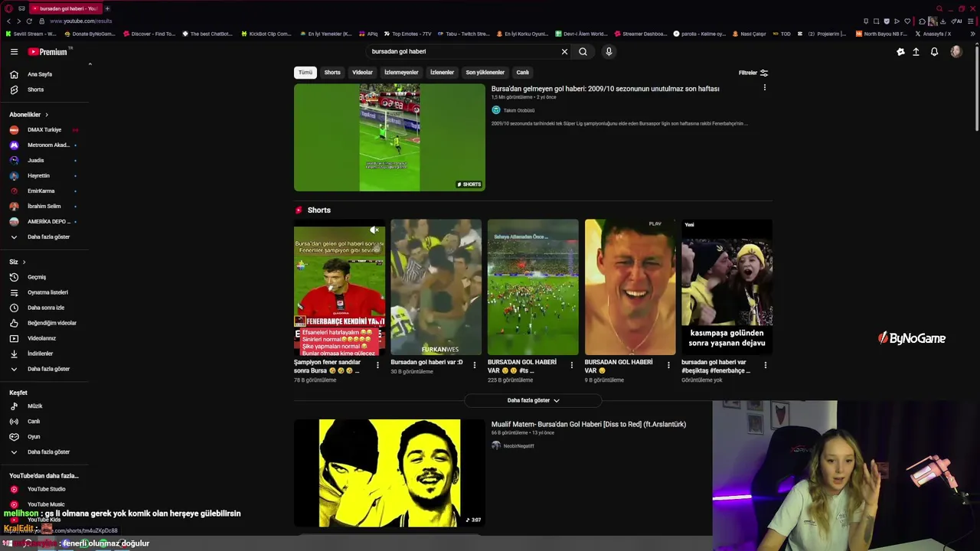Open the YouTube create icon
Viewport: 980px width, 551px height.
click(900, 51)
